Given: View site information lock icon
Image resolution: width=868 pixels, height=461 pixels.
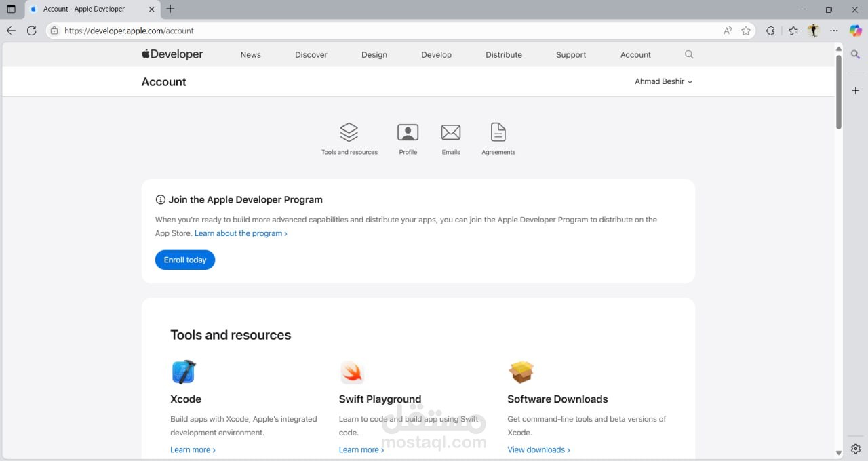Looking at the screenshot, I should (55, 31).
